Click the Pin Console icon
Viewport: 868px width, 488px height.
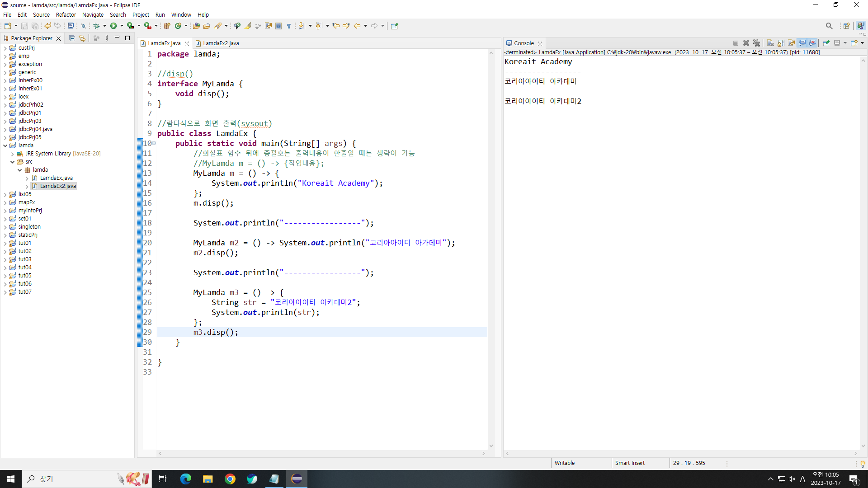(x=826, y=43)
